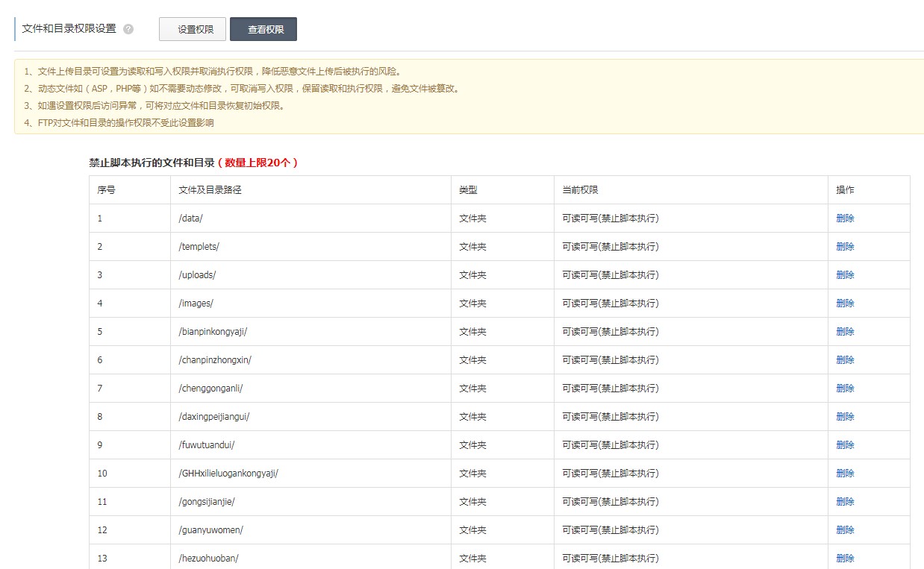Click the 设置权限 button
Screen dimensions: 924x569
(x=192, y=29)
